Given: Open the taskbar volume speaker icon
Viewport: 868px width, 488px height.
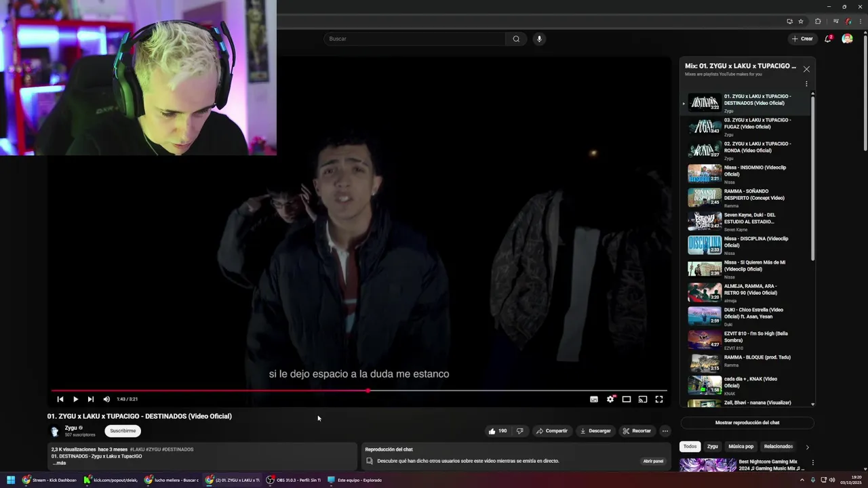Looking at the screenshot, I should click(x=832, y=480).
